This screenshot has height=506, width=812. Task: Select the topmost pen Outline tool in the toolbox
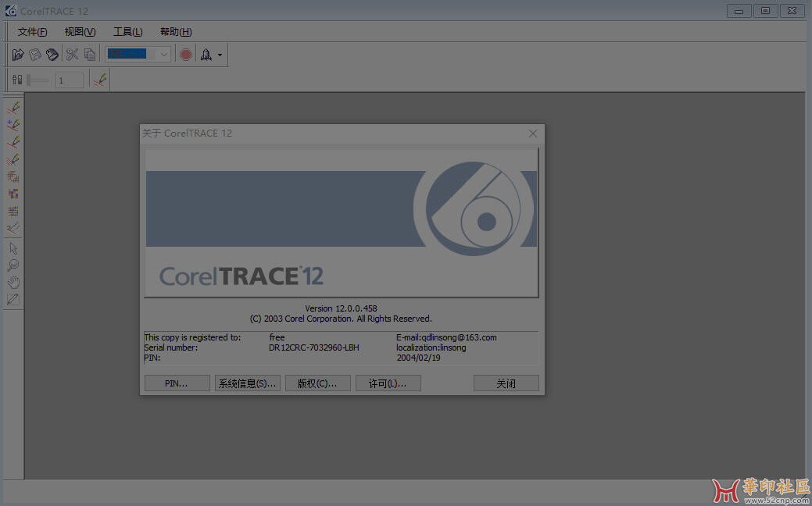[13, 109]
